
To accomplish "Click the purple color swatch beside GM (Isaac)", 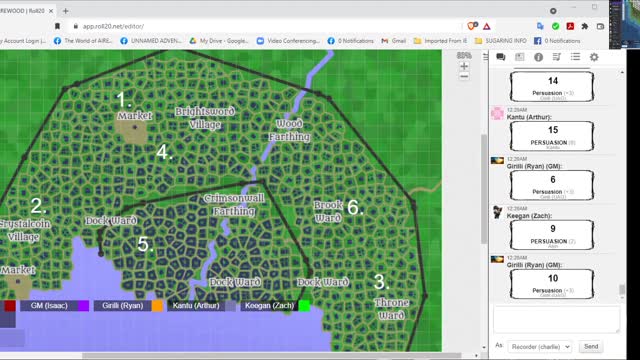I will click(x=84, y=306).
